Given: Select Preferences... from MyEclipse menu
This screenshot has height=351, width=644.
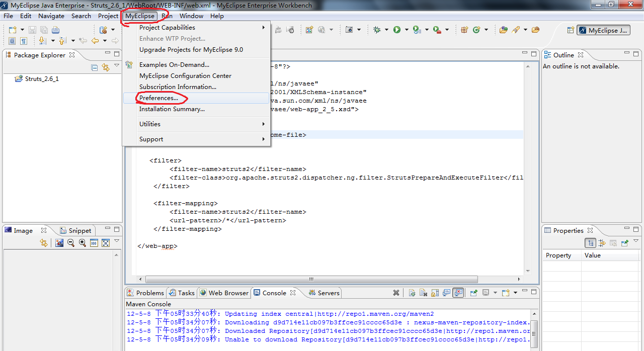Looking at the screenshot, I should pyautogui.click(x=196, y=98).
